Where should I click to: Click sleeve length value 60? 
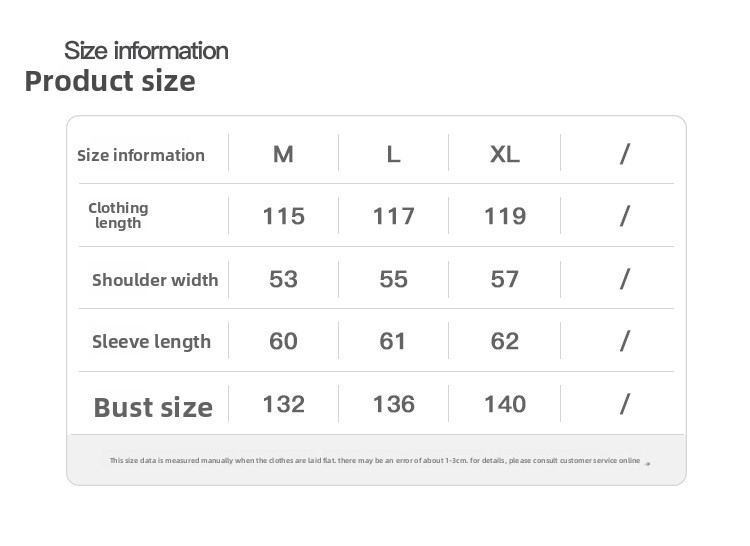(x=283, y=341)
